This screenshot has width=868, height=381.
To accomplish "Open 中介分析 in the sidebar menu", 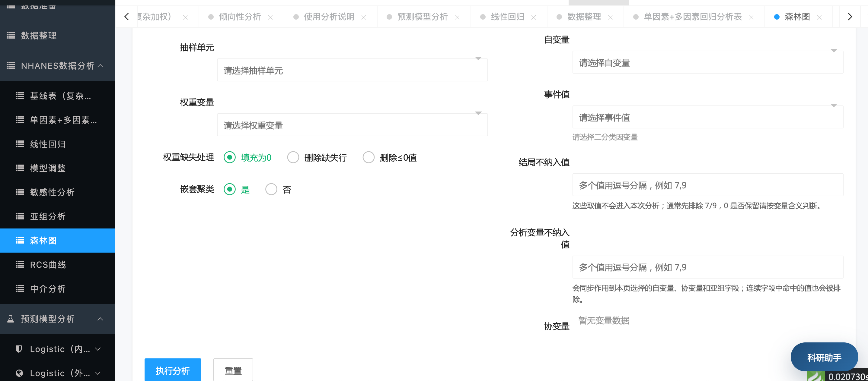I will tap(48, 289).
